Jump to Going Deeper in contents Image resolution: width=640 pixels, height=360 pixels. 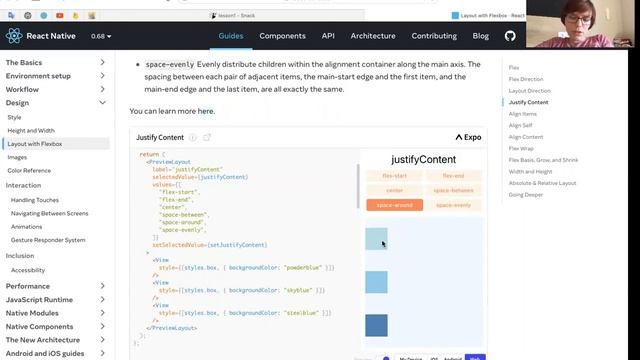click(526, 195)
